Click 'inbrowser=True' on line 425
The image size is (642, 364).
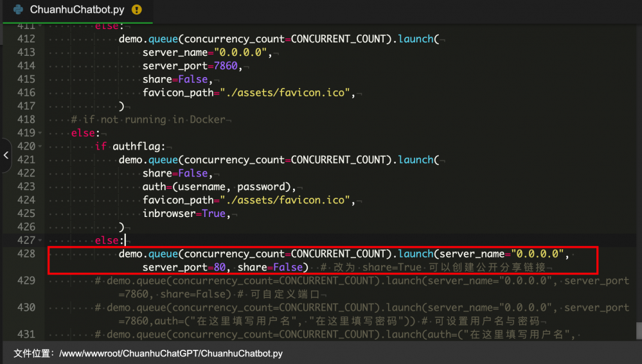(x=184, y=214)
